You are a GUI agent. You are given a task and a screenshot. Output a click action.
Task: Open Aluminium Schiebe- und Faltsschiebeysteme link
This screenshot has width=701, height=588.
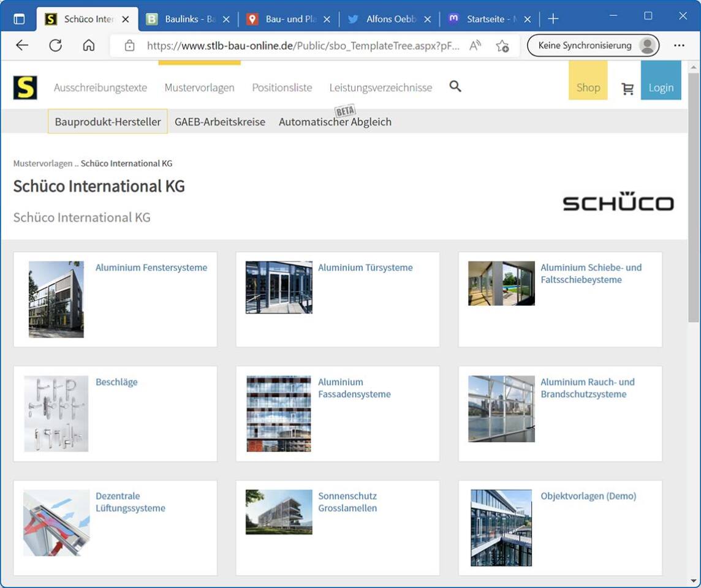(x=591, y=273)
